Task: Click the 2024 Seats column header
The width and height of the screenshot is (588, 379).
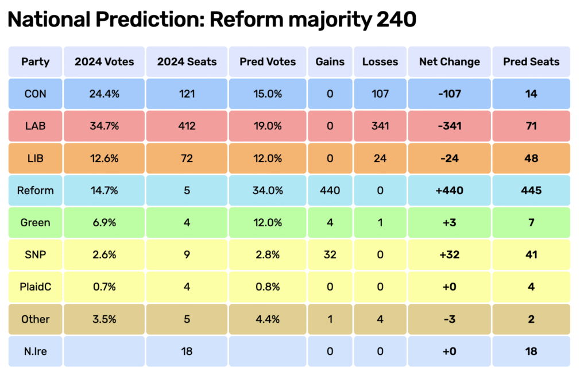Action: coord(187,62)
